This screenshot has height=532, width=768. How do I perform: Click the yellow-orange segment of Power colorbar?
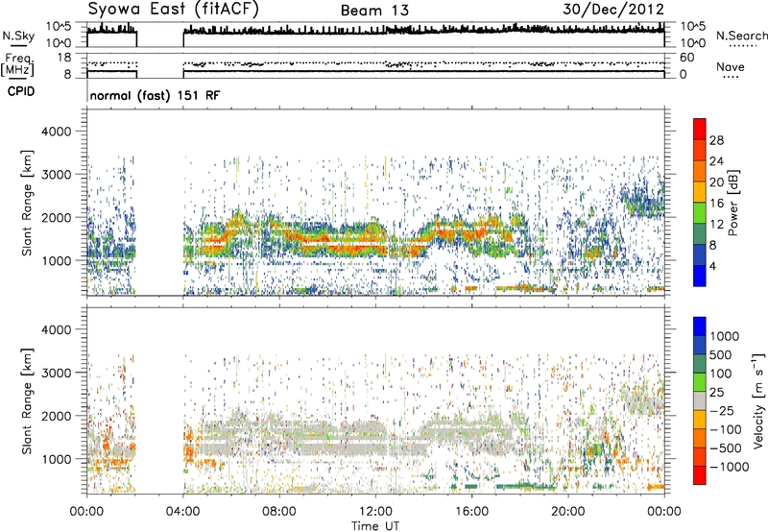[x=700, y=192]
